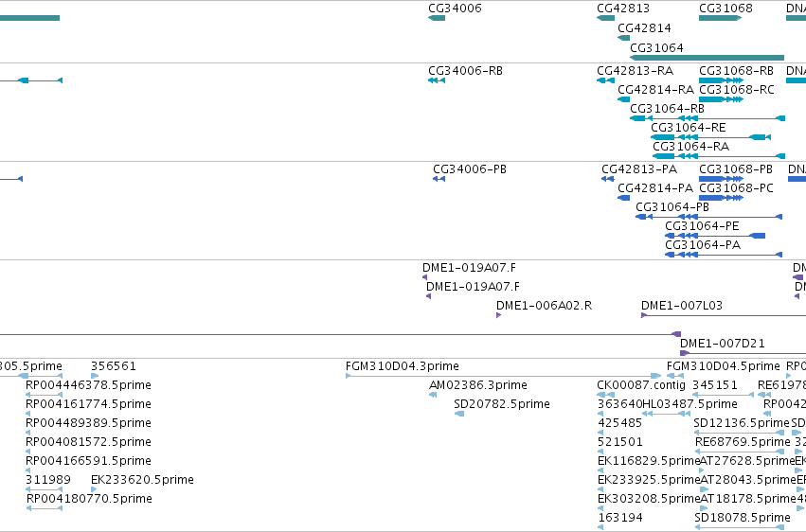Select EST label 425485
The height and width of the screenshot is (532, 806).
coord(620,424)
